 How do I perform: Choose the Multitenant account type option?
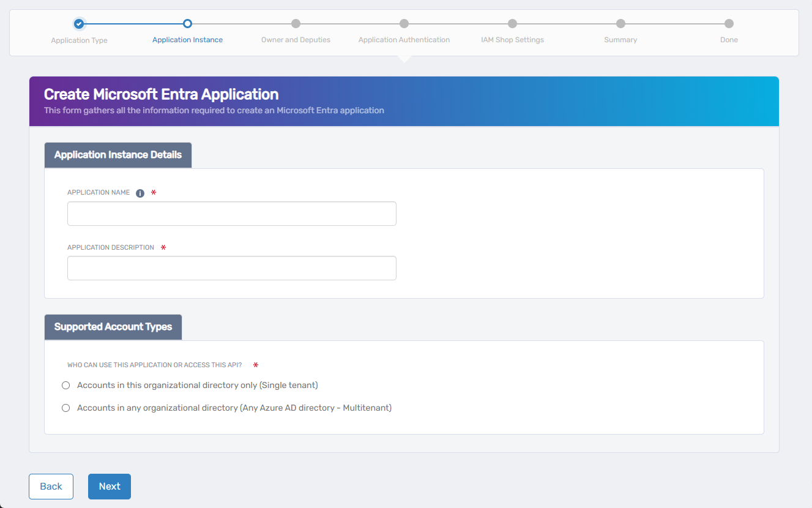65,408
